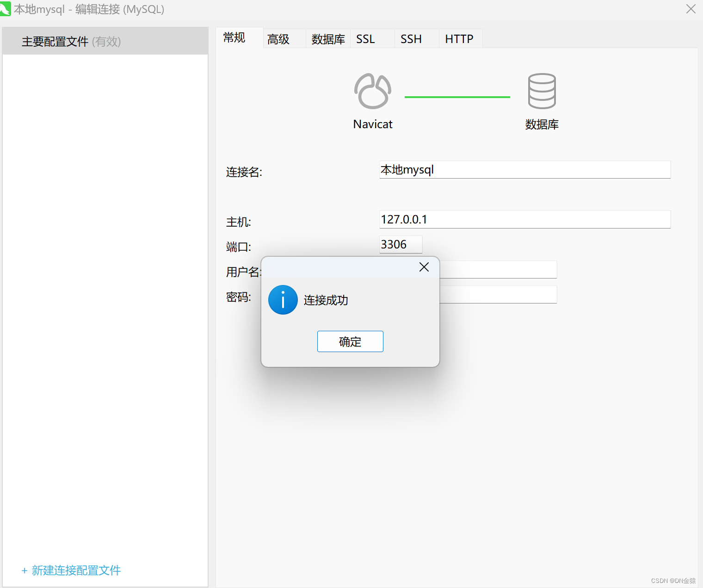Open the 高级 tab
703x588 pixels.
coord(284,39)
